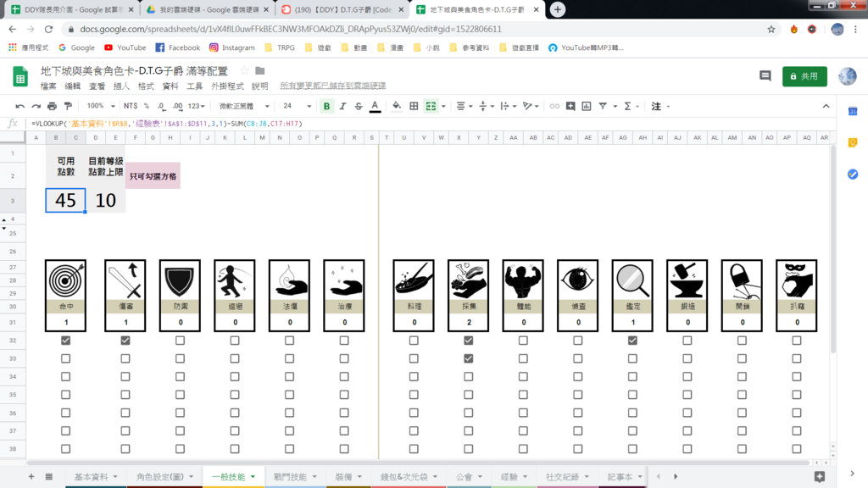The width and height of the screenshot is (868, 488).
Task: Open the 插入 menu
Action: coord(121,86)
